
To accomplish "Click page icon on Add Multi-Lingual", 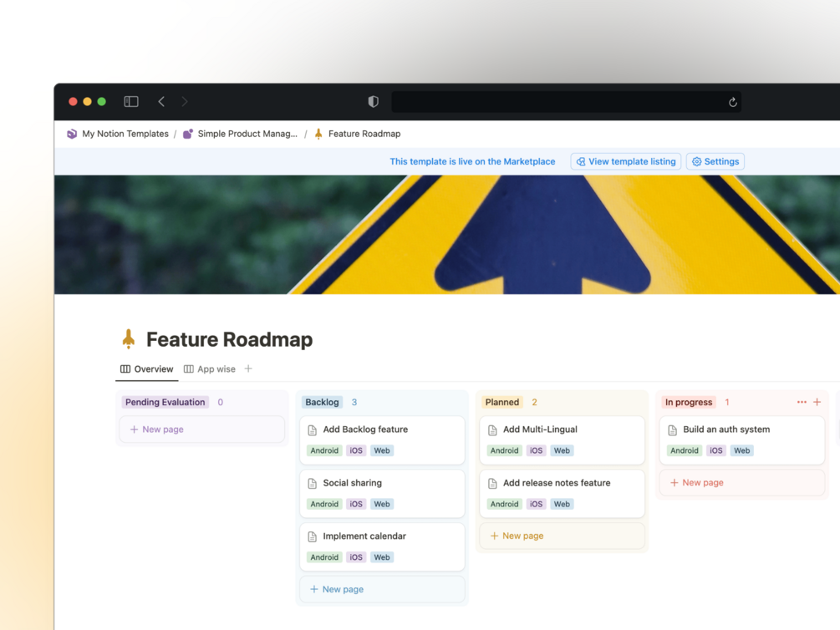I will (492, 429).
